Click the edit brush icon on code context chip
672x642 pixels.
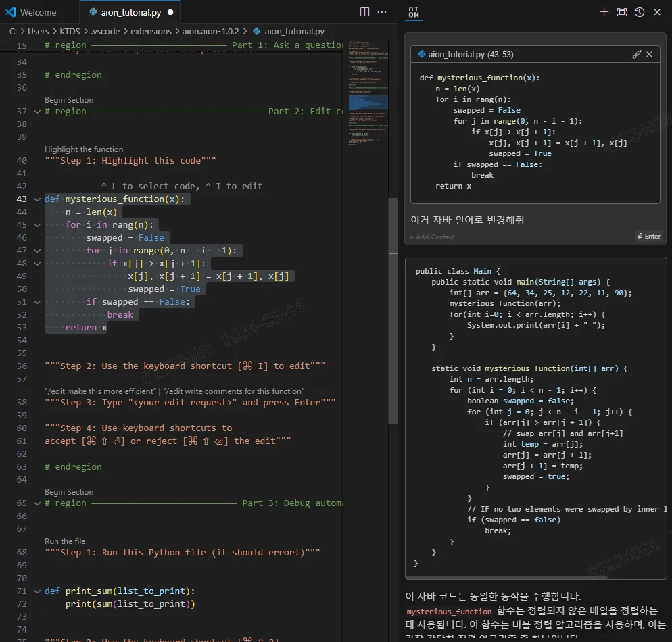636,54
